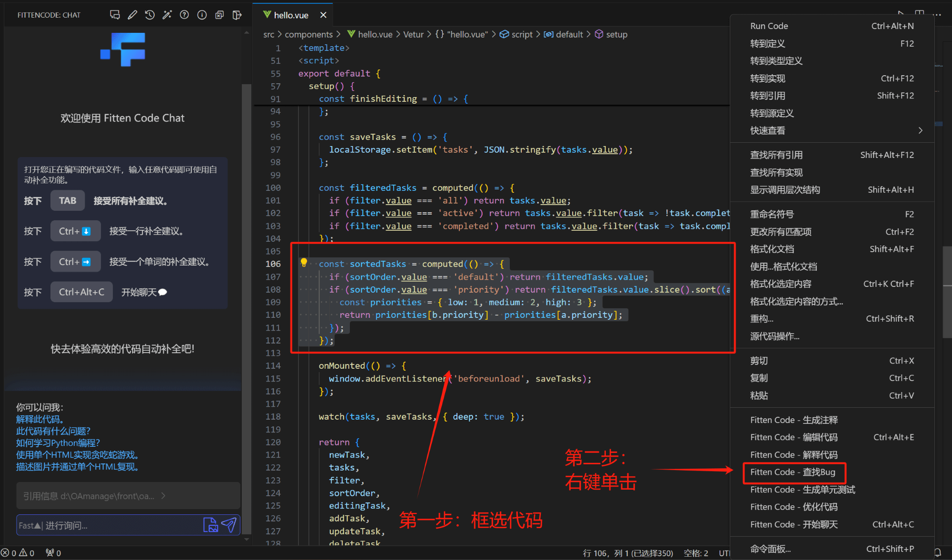Choose Fitten Code - 优化代码

click(x=832, y=507)
